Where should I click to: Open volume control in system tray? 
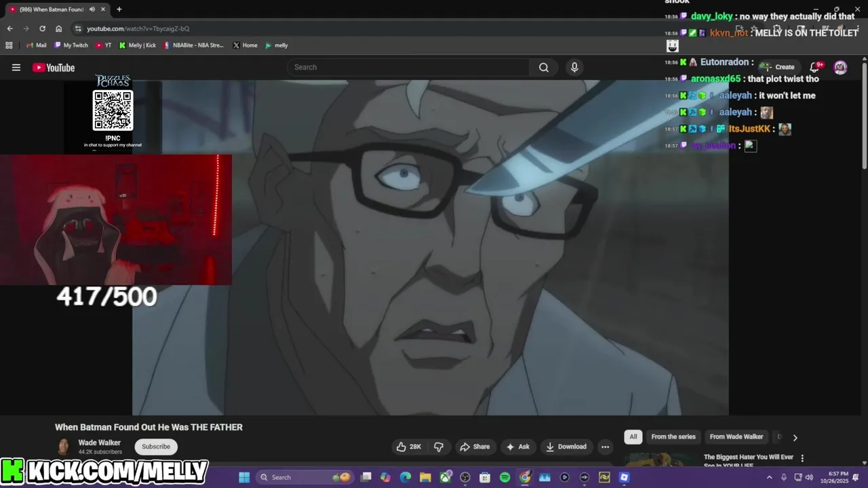pos(809,478)
